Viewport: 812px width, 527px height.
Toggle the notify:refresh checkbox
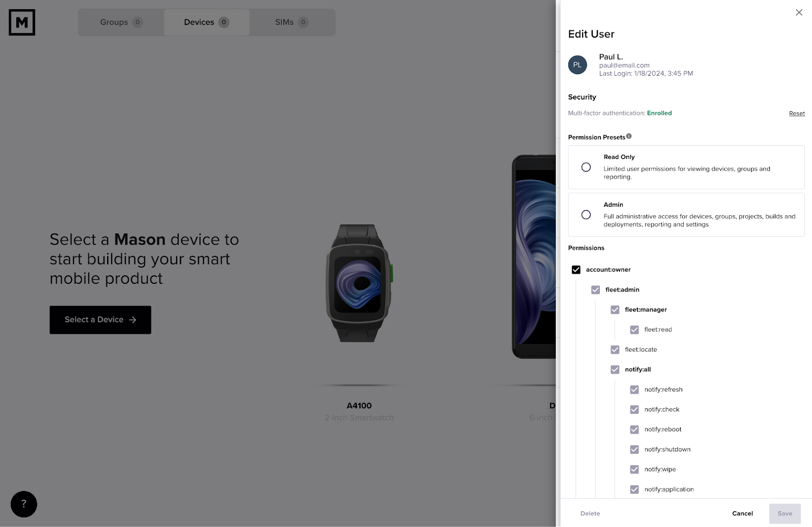pyautogui.click(x=634, y=390)
